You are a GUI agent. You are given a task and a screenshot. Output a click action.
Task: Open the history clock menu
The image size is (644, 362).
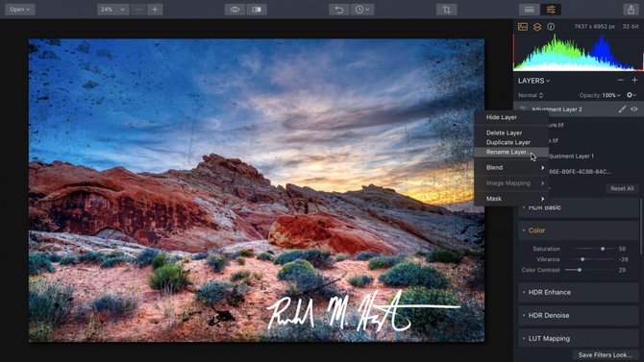[x=362, y=10]
